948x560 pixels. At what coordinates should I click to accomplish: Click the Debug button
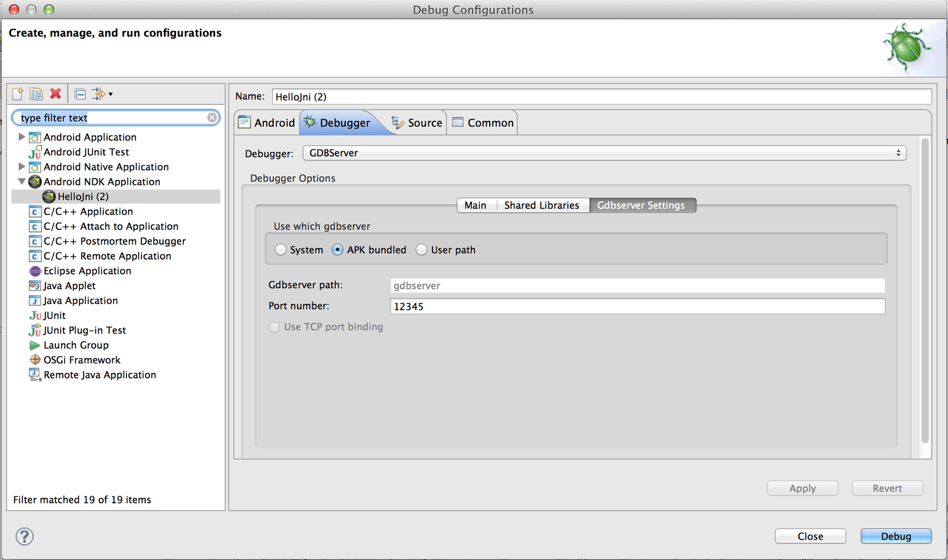coord(896,536)
